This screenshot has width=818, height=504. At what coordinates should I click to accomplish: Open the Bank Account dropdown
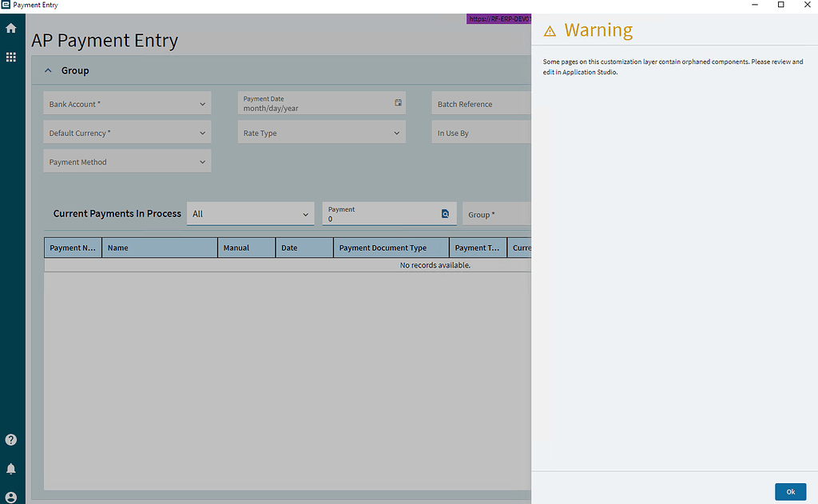(x=202, y=103)
